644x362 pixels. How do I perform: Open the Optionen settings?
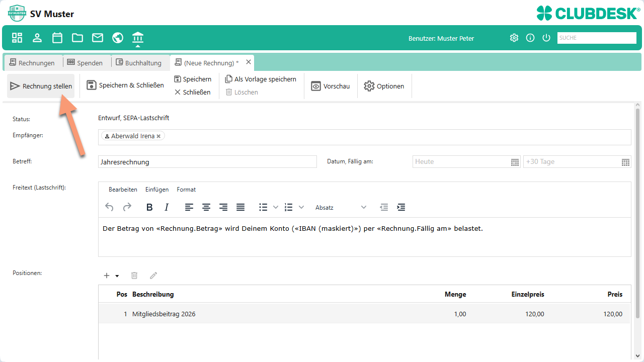pyautogui.click(x=384, y=86)
